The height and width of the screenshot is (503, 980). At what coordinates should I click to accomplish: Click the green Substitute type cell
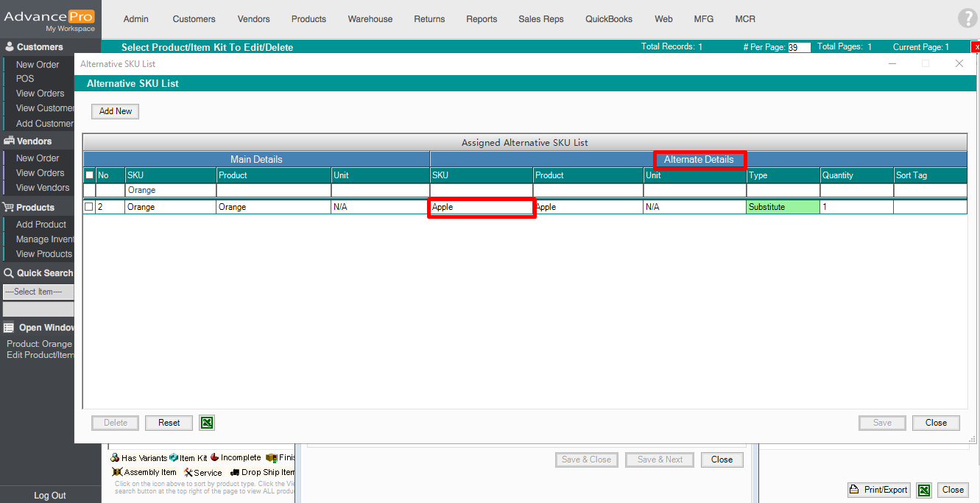click(783, 207)
